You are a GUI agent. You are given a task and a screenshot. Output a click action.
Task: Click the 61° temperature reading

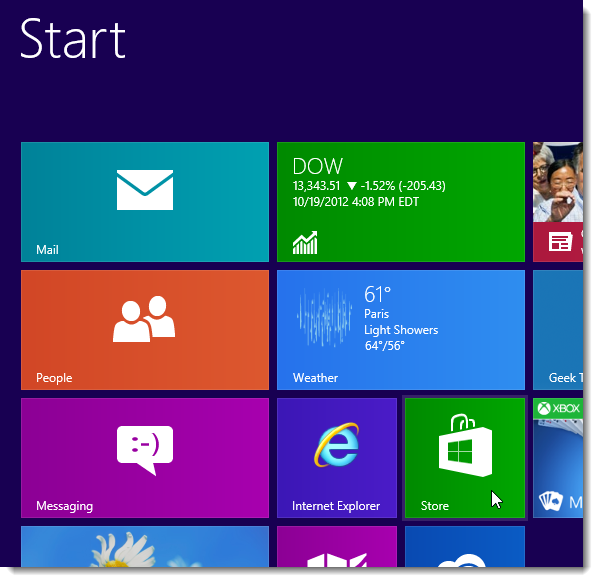[377, 294]
